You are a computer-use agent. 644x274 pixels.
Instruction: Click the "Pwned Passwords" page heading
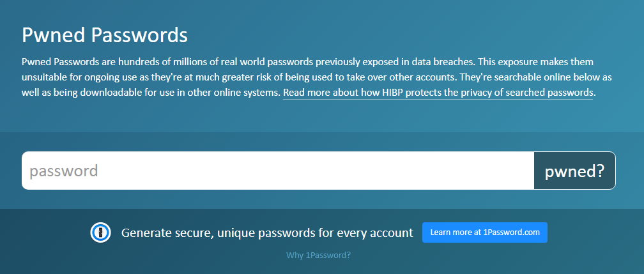tap(105, 35)
